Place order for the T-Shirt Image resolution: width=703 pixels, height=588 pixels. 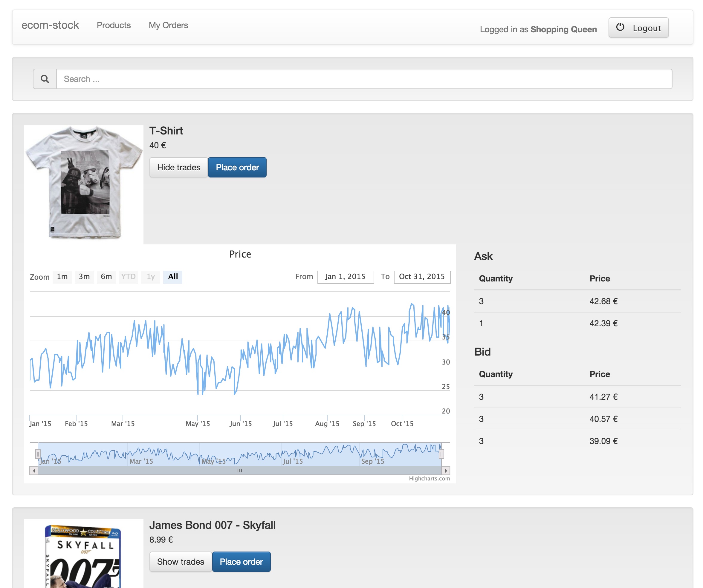[x=237, y=167]
